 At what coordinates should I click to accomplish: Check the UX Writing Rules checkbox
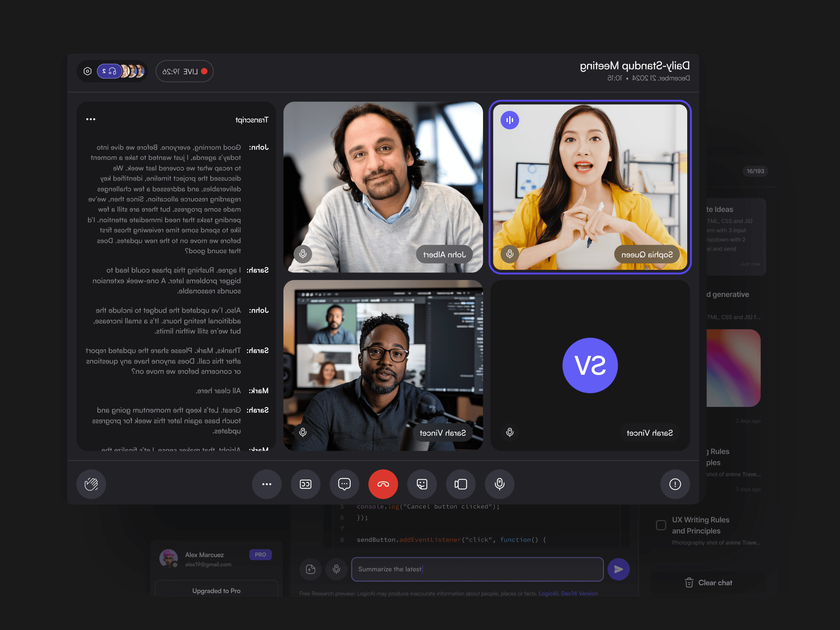pos(661,525)
